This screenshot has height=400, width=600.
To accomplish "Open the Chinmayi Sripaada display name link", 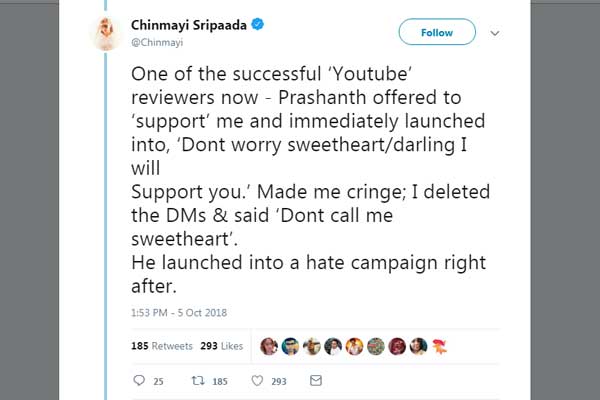I will 189,25.
